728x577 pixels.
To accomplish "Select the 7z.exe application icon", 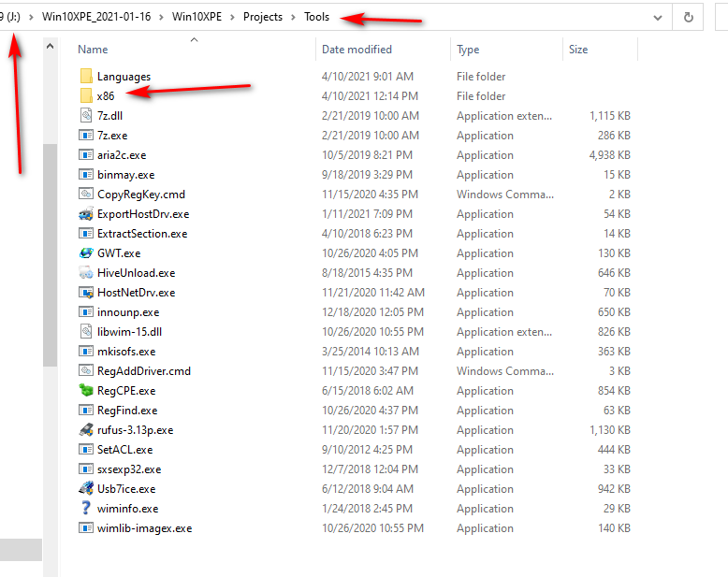I will tap(86, 135).
